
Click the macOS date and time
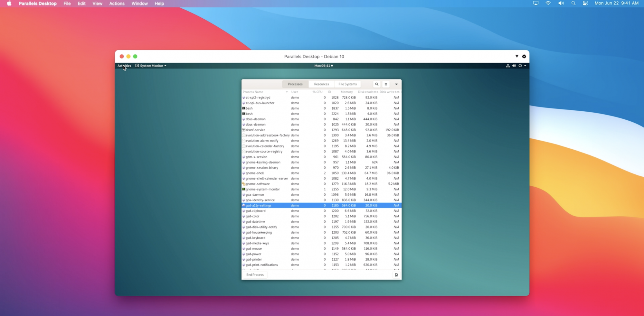tap(616, 3)
